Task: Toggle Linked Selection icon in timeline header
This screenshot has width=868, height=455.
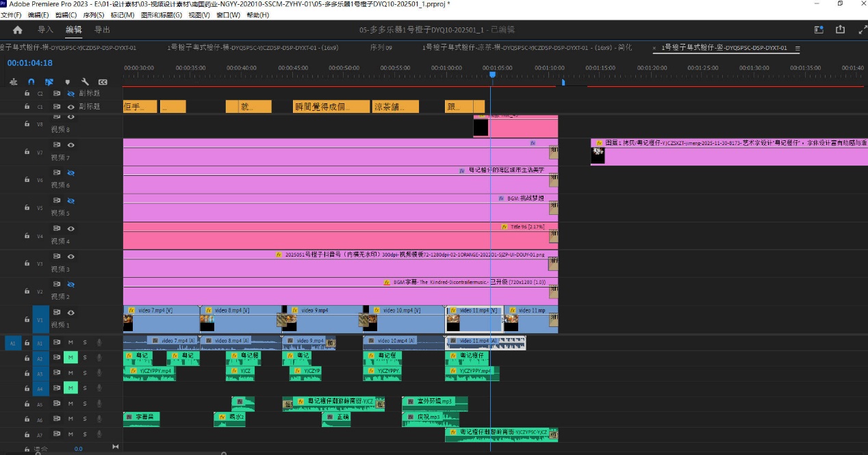Action: pyautogui.click(x=49, y=82)
